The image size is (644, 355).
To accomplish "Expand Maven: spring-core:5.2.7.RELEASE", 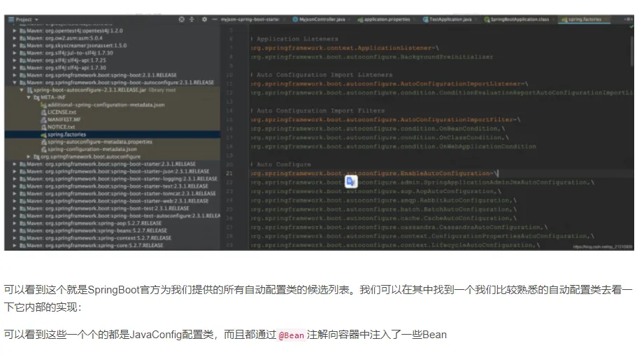I will 15,246.
